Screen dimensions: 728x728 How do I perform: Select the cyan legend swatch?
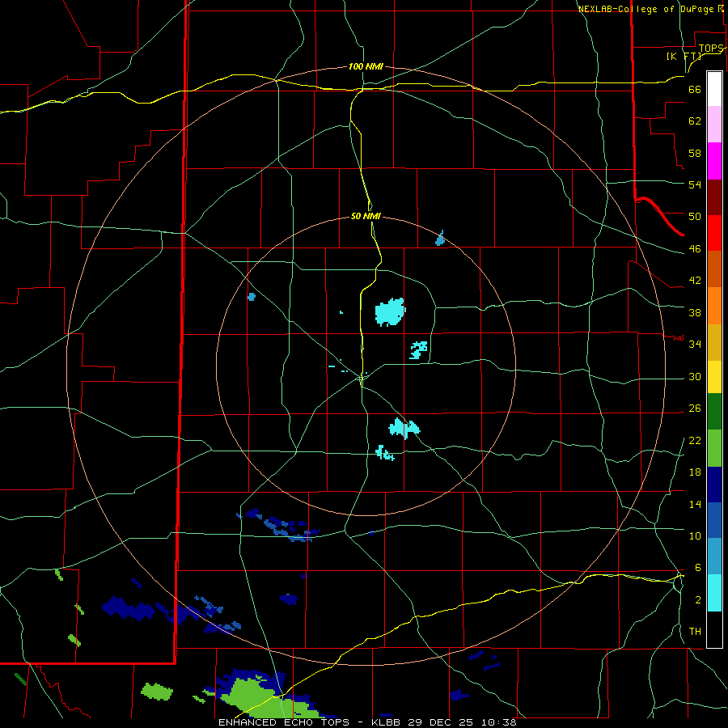coord(714,593)
